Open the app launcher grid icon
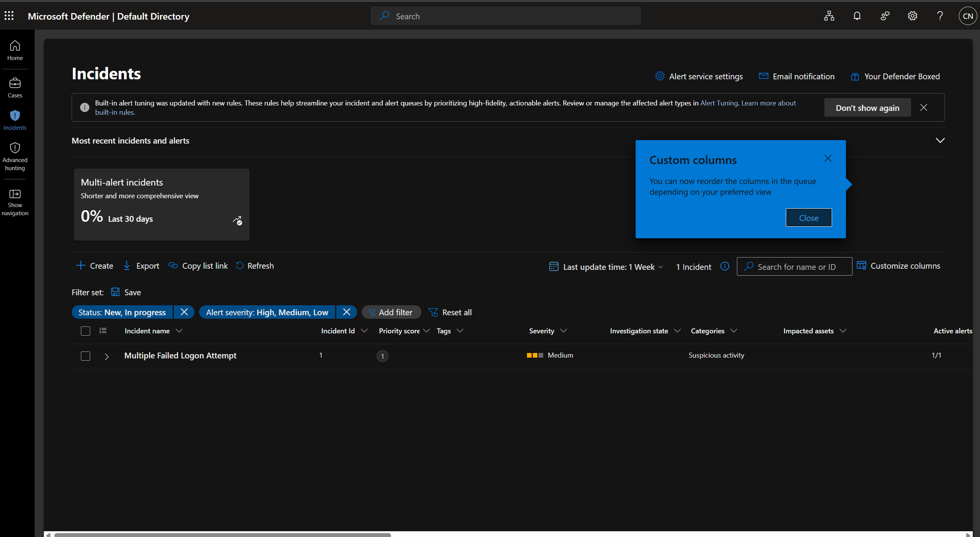 point(9,16)
